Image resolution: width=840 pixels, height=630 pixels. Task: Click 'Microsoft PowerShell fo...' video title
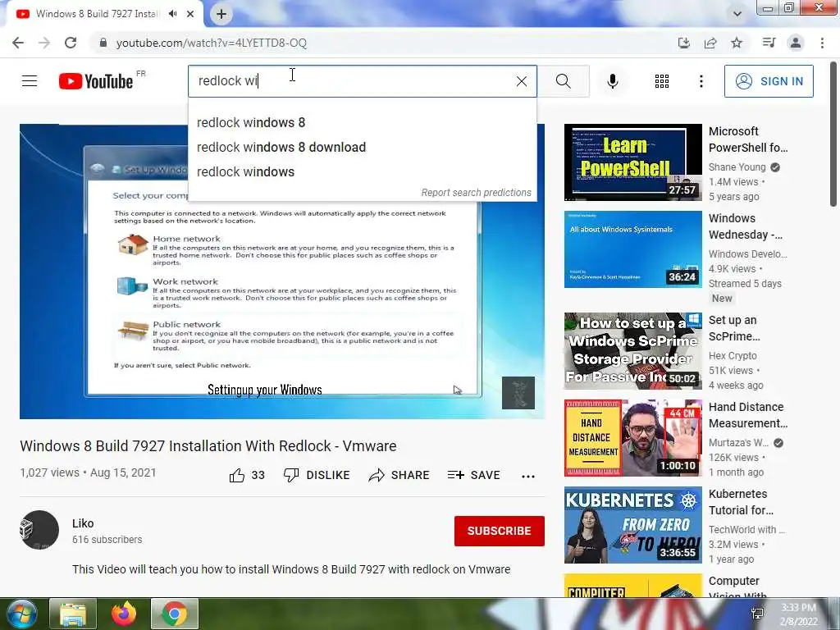coord(748,139)
